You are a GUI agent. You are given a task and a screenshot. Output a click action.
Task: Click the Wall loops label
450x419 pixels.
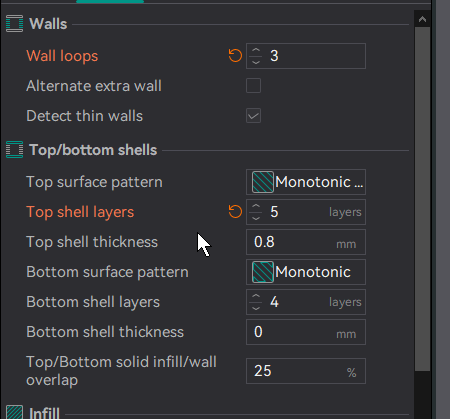62,56
